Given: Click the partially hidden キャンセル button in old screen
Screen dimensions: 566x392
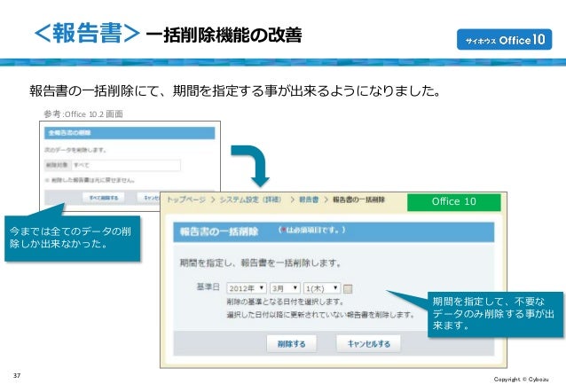Looking at the screenshot, I should coord(149,198).
